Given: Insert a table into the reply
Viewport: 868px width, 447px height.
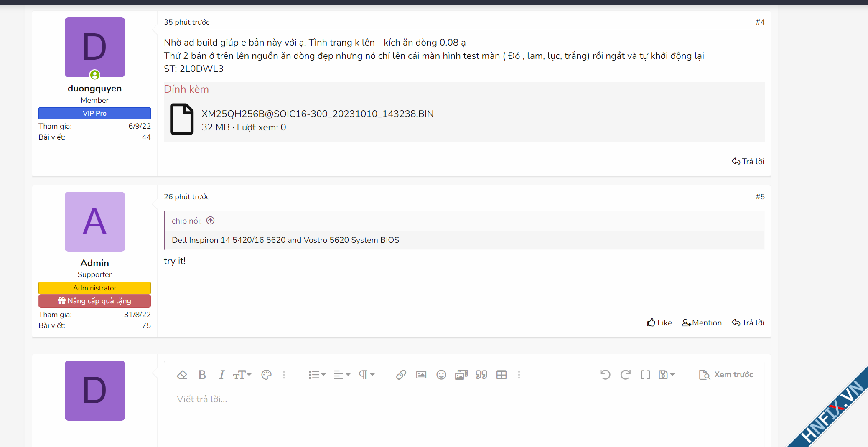Looking at the screenshot, I should coord(501,375).
